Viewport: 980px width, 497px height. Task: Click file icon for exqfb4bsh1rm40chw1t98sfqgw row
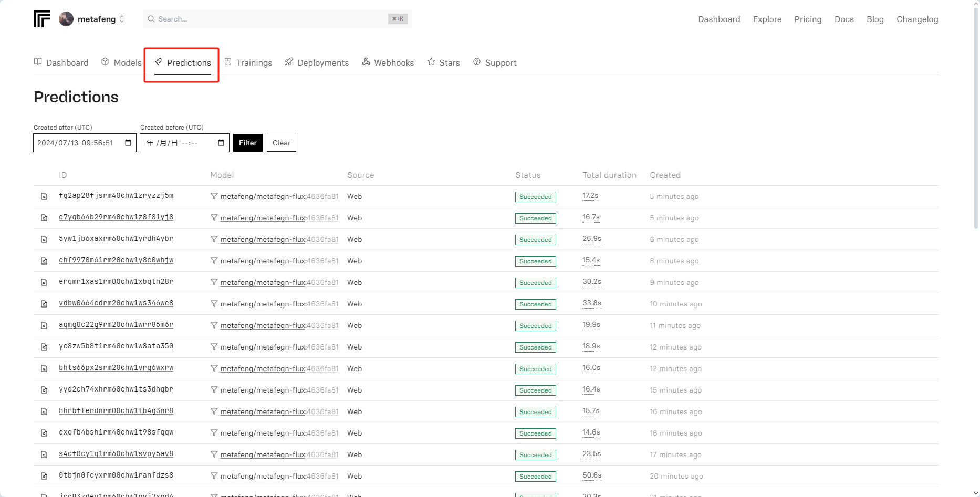44,433
